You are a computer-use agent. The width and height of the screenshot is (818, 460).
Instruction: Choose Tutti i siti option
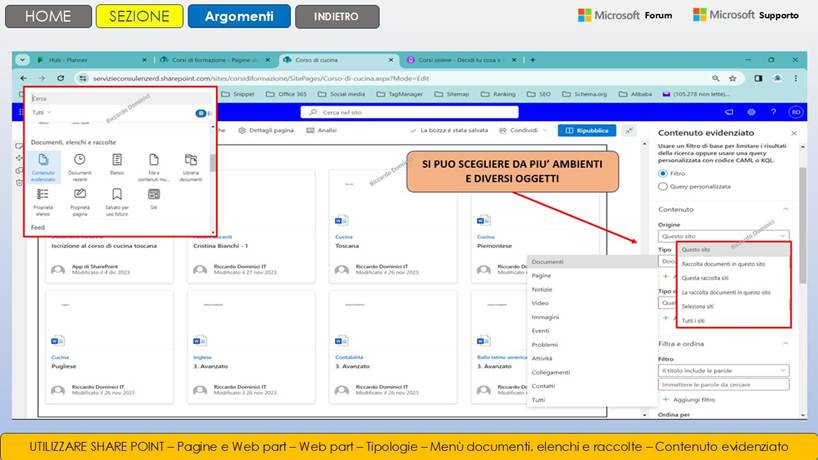tap(734, 321)
